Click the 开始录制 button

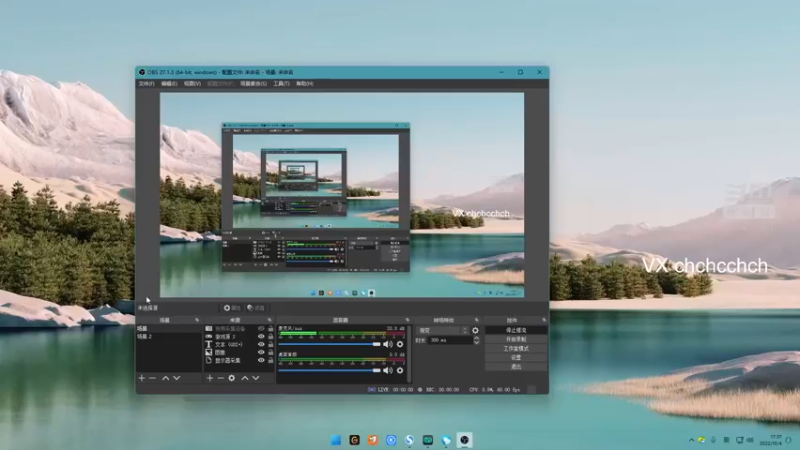click(516, 340)
